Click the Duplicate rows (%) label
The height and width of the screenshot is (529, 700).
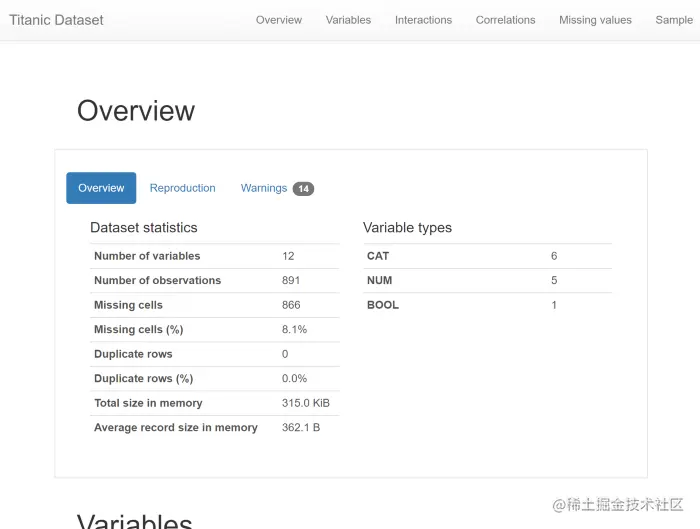[143, 379]
